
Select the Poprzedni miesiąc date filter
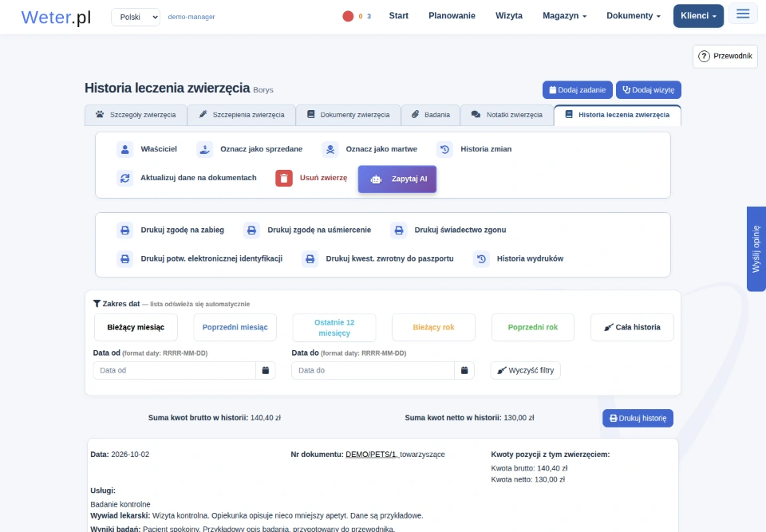click(235, 327)
